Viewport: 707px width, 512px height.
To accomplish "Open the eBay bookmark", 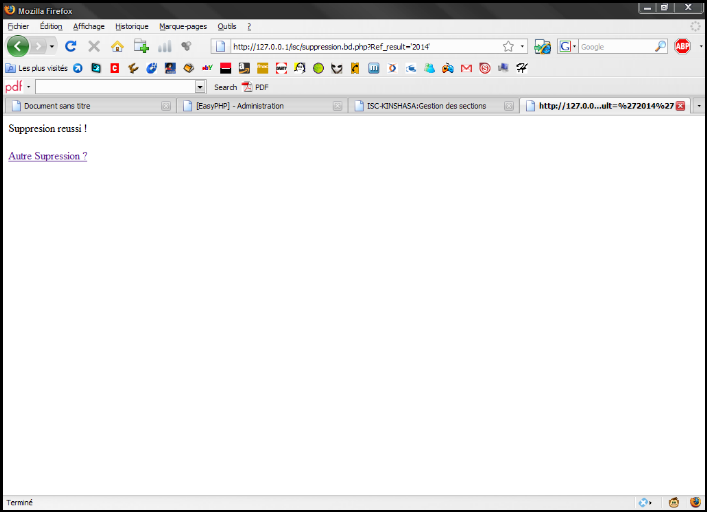I will tap(207, 68).
